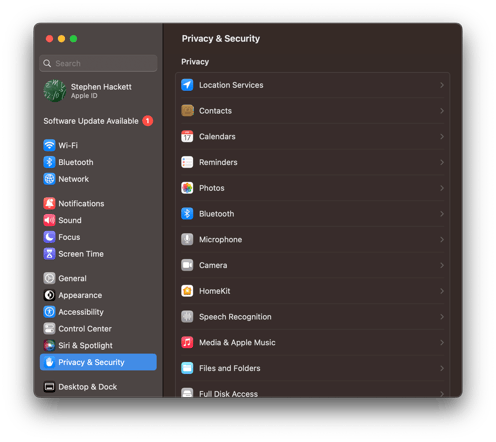Expand Camera row chevron
496x442 pixels.
(x=442, y=265)
